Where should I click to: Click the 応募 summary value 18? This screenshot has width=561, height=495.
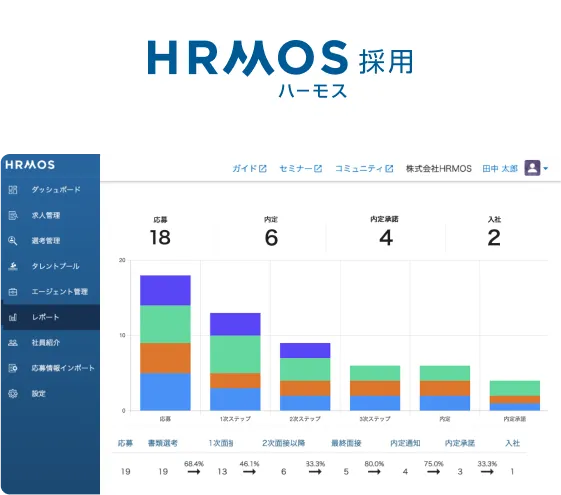point(160,237)
